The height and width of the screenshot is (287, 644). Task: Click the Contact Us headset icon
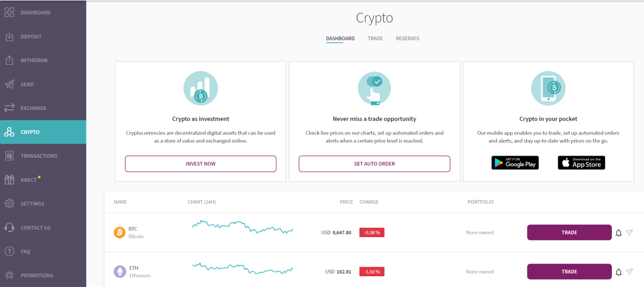coord(9,227)
